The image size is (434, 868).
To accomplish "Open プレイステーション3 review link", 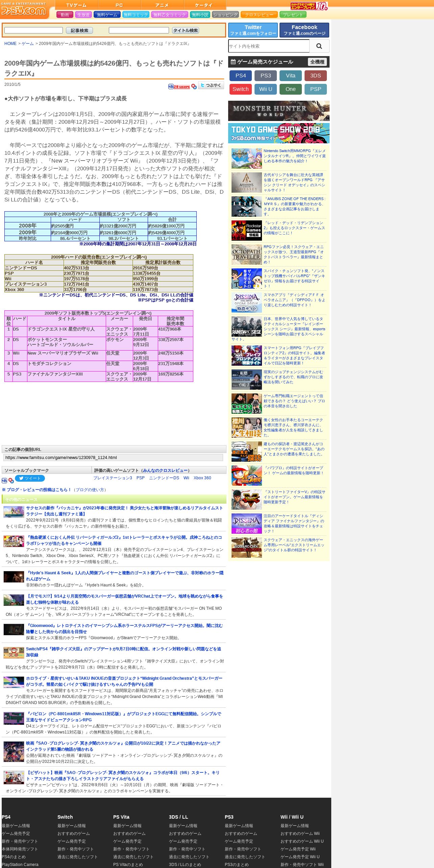I will 113,478.
